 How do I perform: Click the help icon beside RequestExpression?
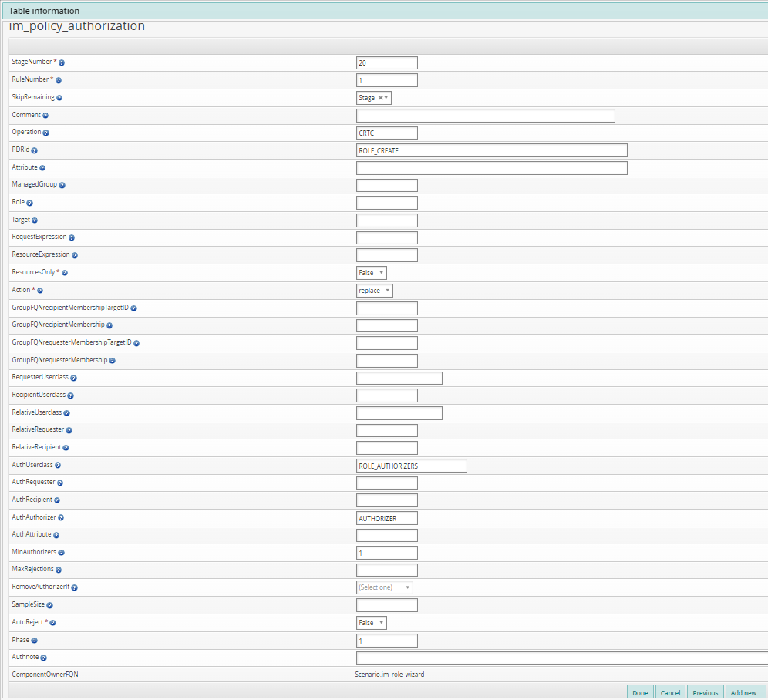pos(71,237)
